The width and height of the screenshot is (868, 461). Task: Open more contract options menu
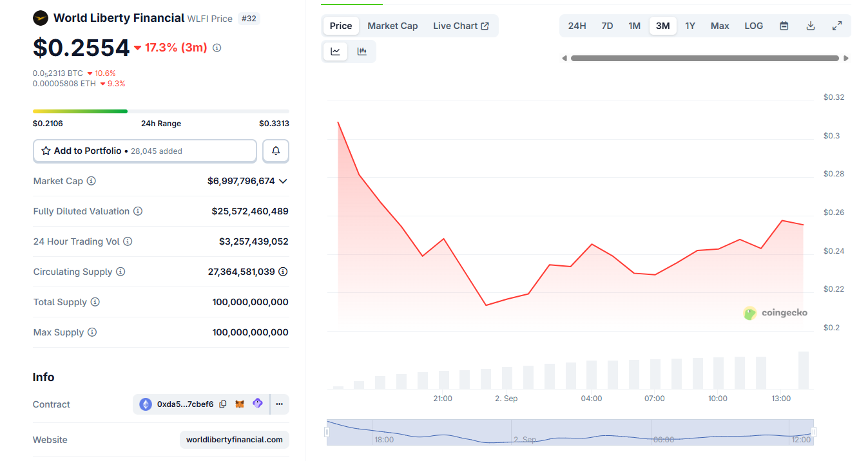(280, 404)
